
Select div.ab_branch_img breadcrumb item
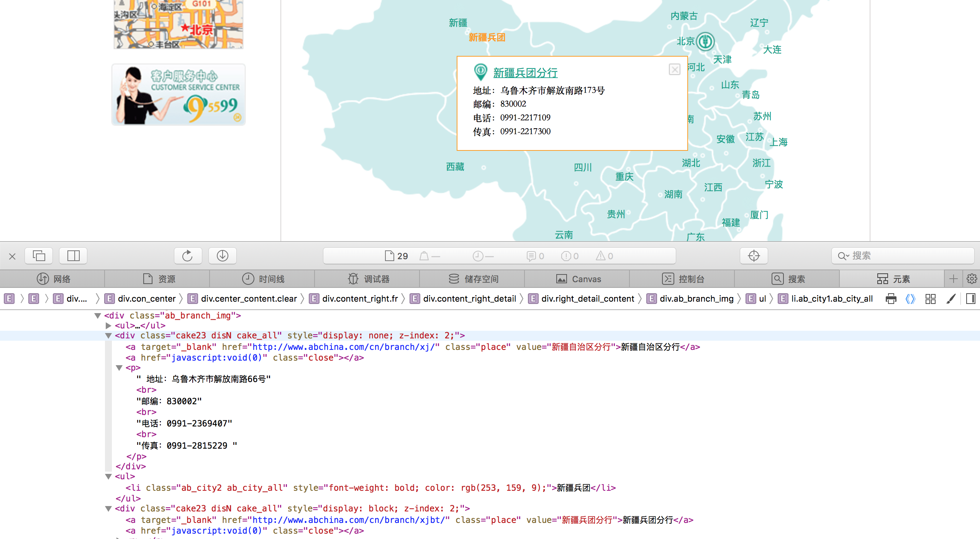tap(690, 299)
